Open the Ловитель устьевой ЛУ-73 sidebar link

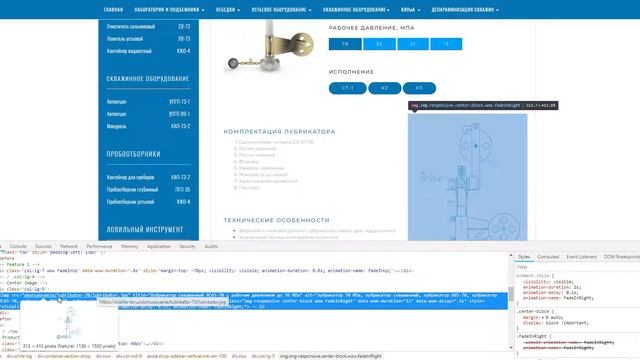(x=149, y=39)
